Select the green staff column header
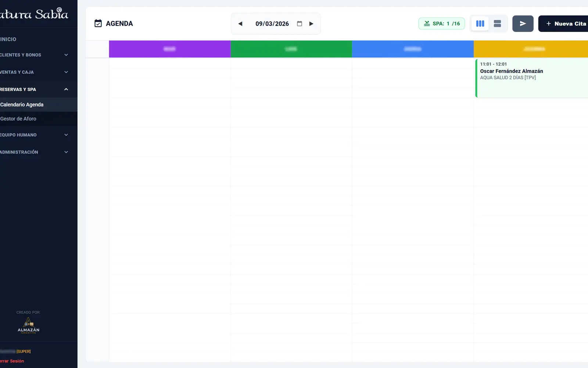 tap(291, 49)
